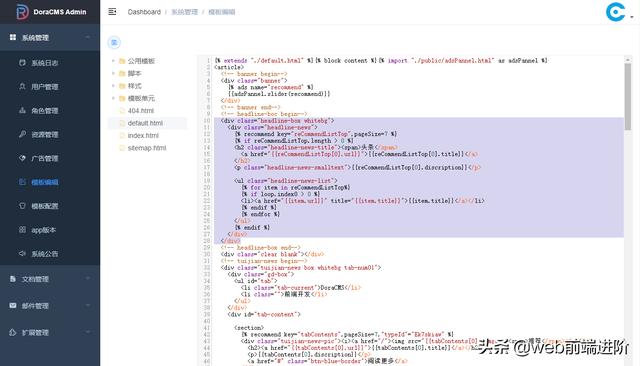This screenshot has width=640, height=366.
Task: Click the 模板编辑 breadcrumb item
Action: point(222,12)
